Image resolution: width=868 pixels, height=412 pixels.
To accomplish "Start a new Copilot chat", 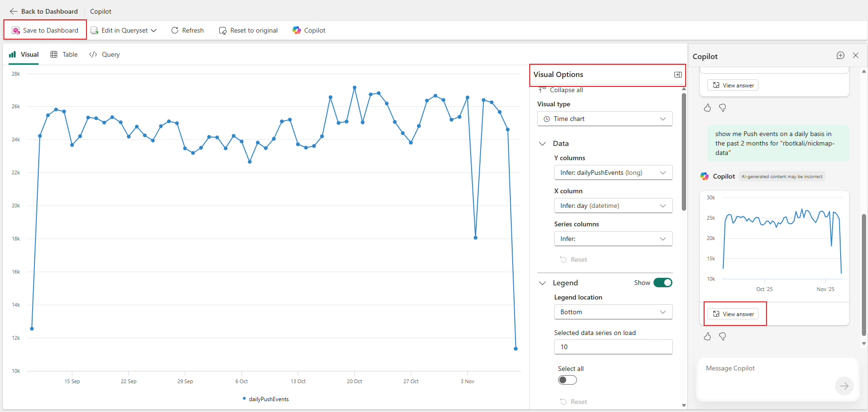I will point(840,56).
